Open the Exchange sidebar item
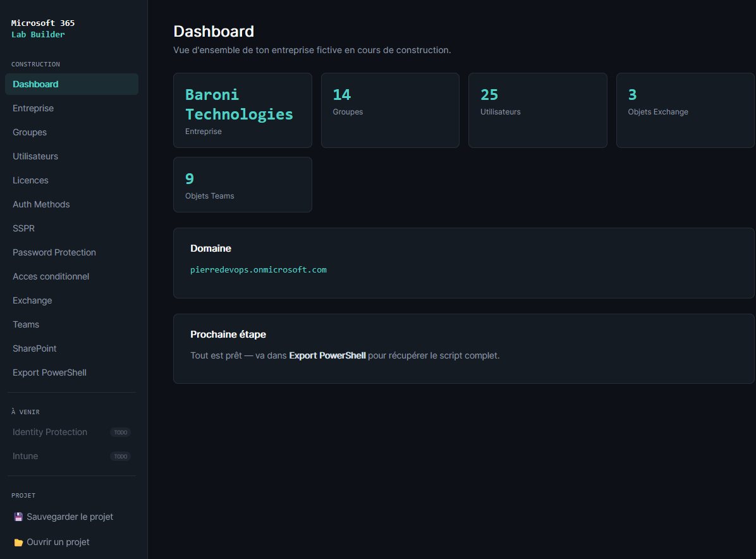This screenshot has height=559, width=756. pos(72,300)
